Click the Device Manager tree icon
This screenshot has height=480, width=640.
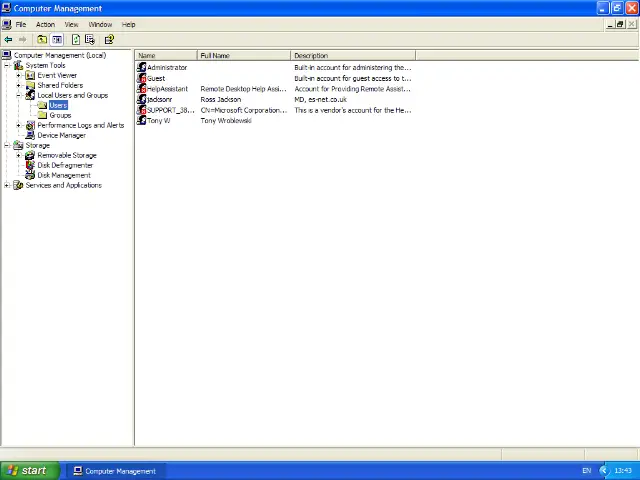30,135
